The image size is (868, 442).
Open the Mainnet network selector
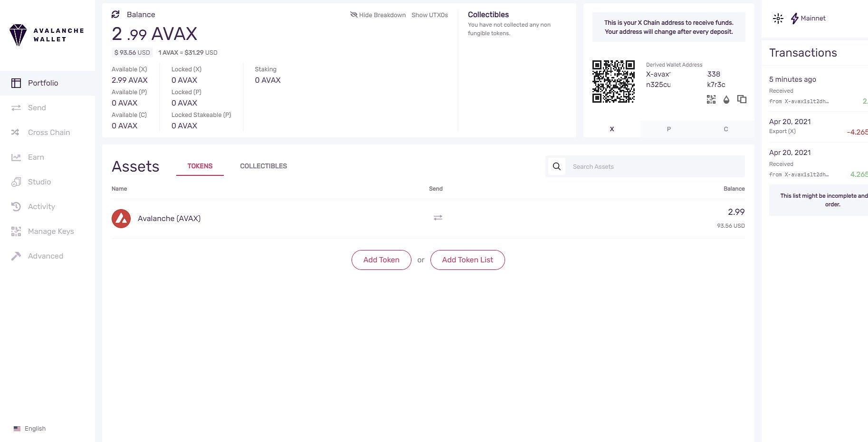[808, 19]
